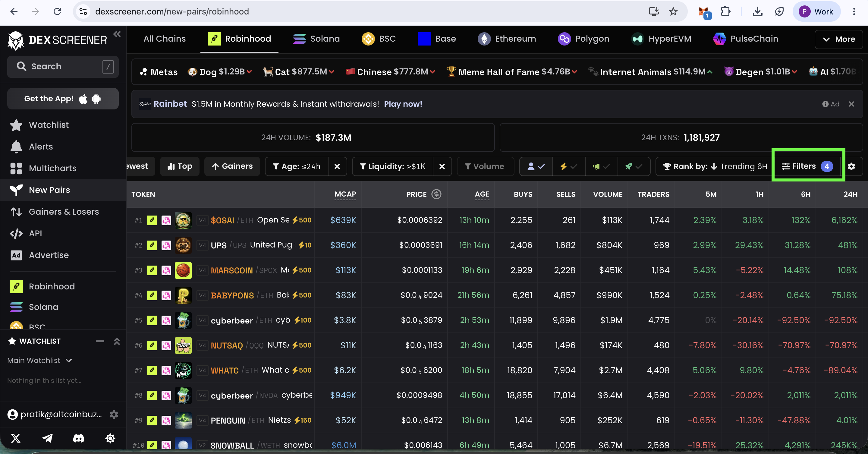Remove the Age ≤24h filter
Image resolution: width=868 pixels, height=454 pixels.
(337, 166)
